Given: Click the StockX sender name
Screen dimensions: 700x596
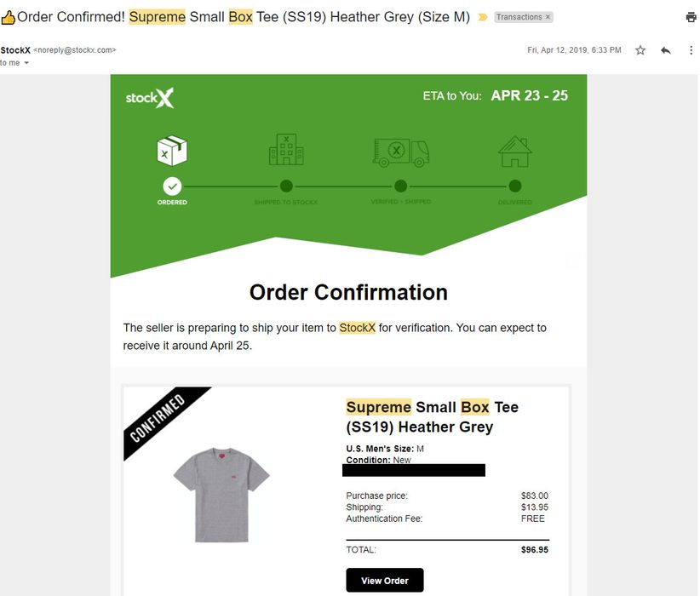Looking at the screenshot, I should [15, 50].
